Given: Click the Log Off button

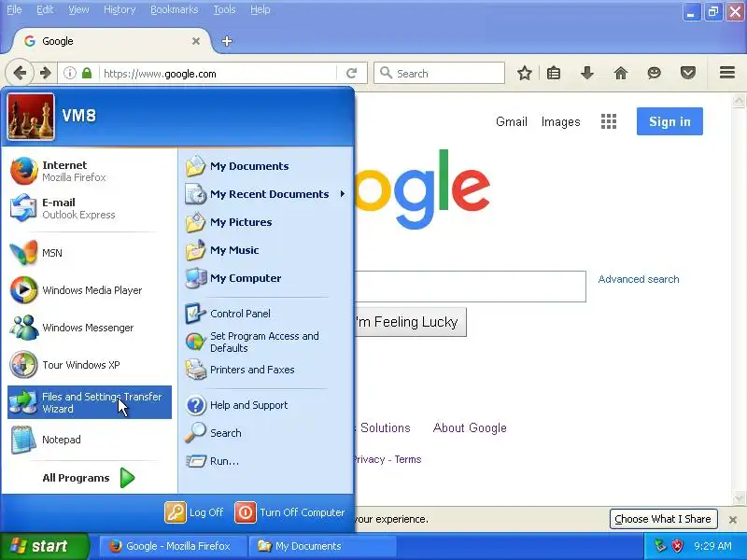Looking at the screenshot, I should (x=194, y=512).
